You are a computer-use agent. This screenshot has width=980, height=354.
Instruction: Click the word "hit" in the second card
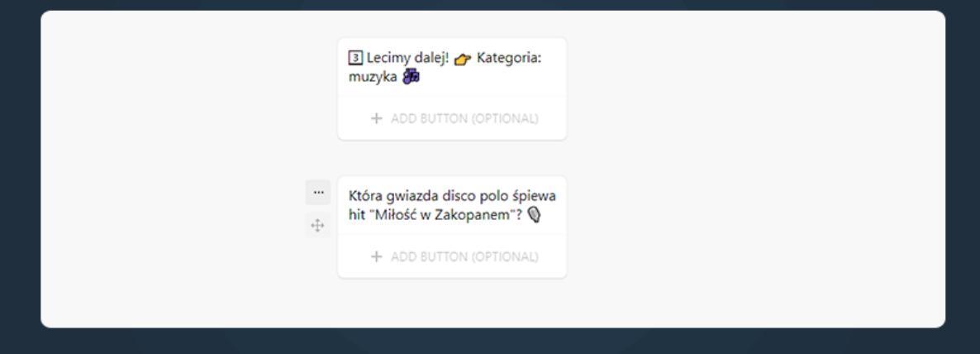click(x=358, y=214)
